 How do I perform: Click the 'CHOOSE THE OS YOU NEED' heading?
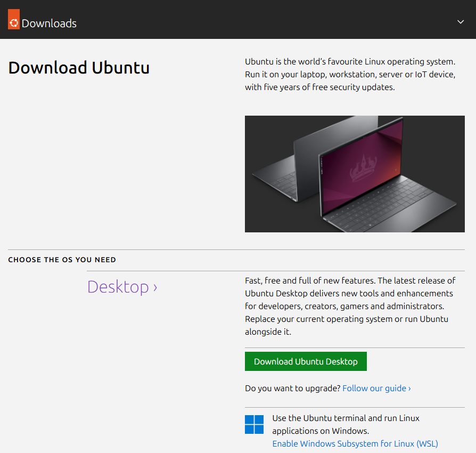pyautogui.click(x=62, y=260)
